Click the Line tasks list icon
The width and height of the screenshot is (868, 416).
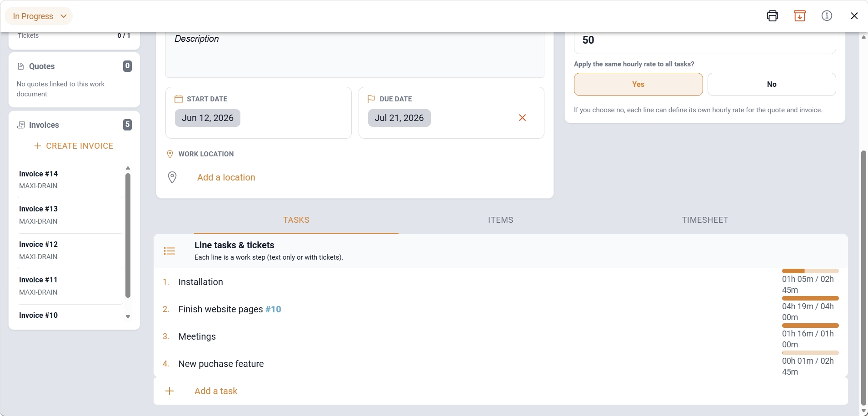pos(170,251)
